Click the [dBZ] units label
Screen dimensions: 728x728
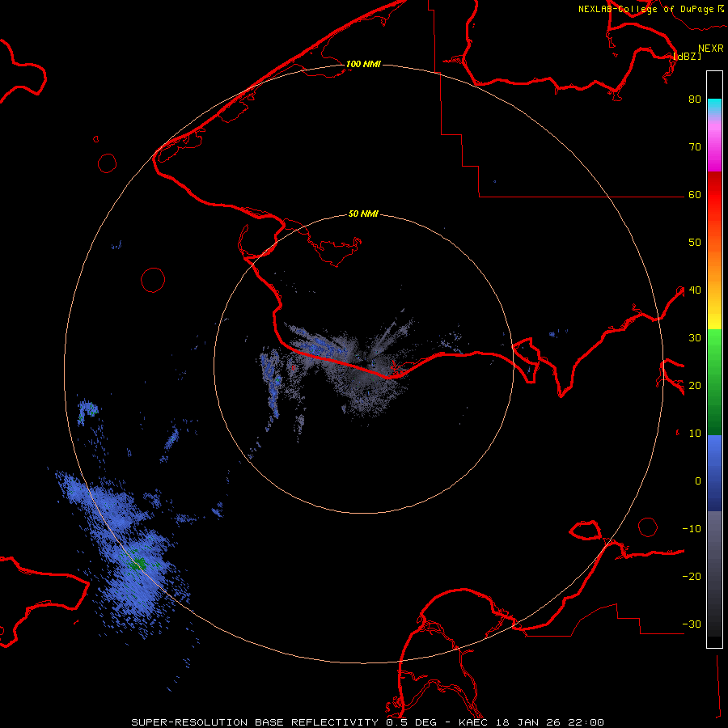[687, 57]
